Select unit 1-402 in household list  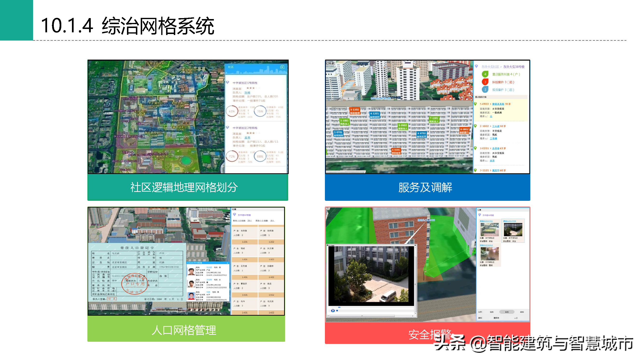(x=271, y=277)
